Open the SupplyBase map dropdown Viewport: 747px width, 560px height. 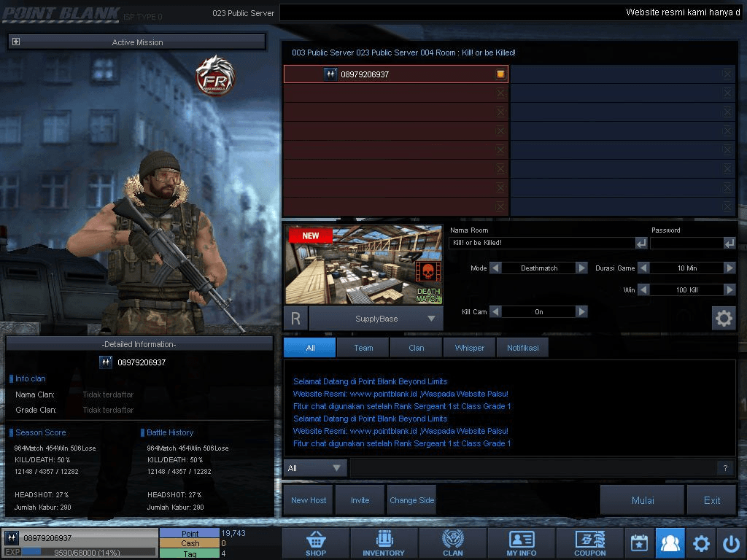pyautogui.click(x=376, y=319)
